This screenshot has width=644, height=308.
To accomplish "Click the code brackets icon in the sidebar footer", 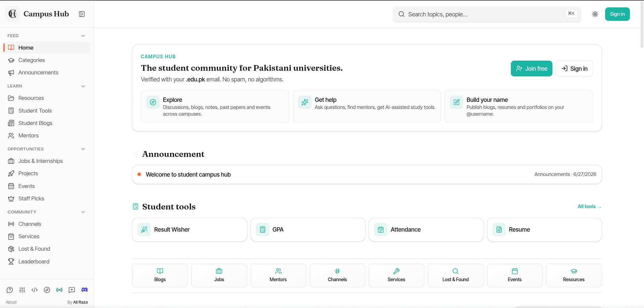I will pos(35,290).
